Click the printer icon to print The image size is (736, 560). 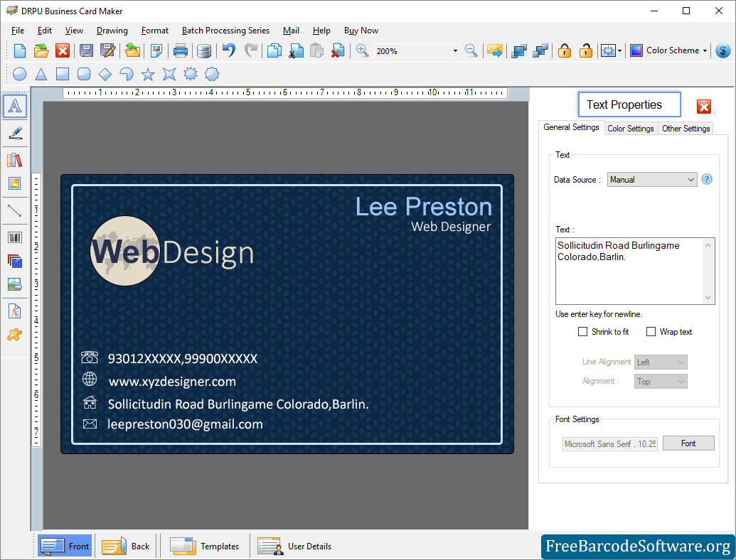[180, 50]
